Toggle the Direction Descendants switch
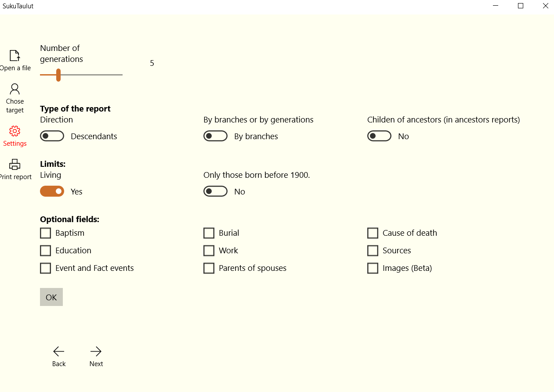Screen dimensions: 554x392 pos(52,136)
